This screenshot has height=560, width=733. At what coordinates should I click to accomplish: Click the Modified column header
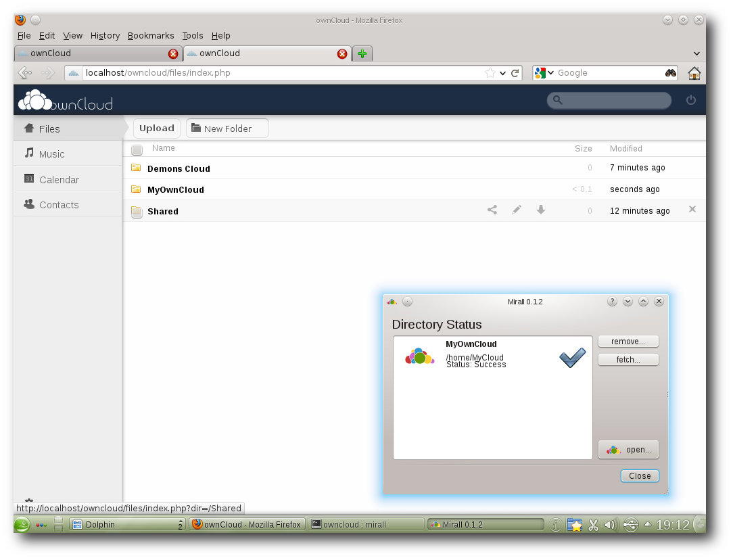[626, 149]
